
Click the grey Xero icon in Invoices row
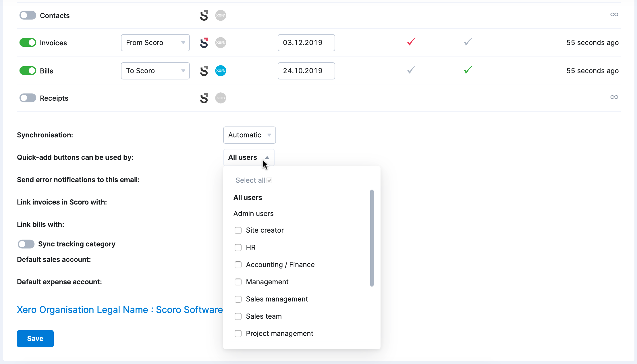coord(221,42)
